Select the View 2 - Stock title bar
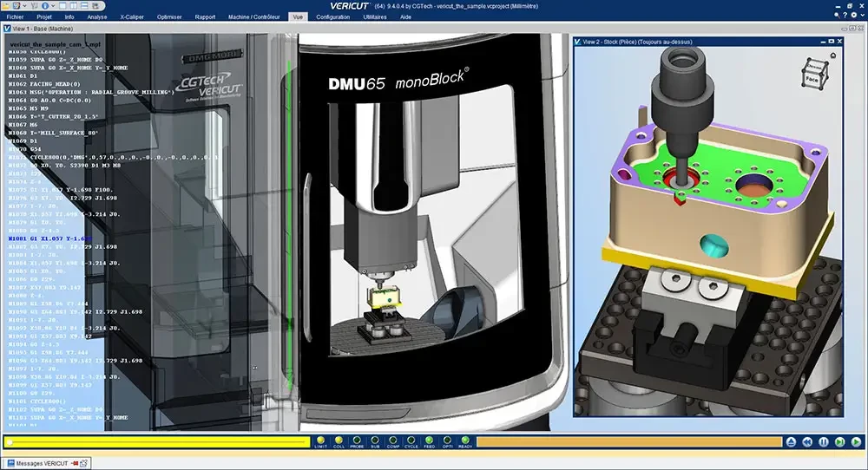 click(708, 42)
